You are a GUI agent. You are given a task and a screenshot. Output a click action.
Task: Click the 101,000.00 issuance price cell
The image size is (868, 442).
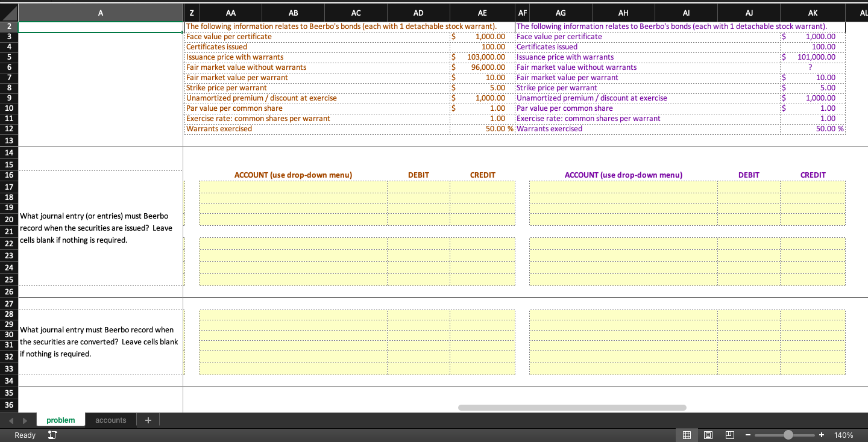(x=813, y=57)
